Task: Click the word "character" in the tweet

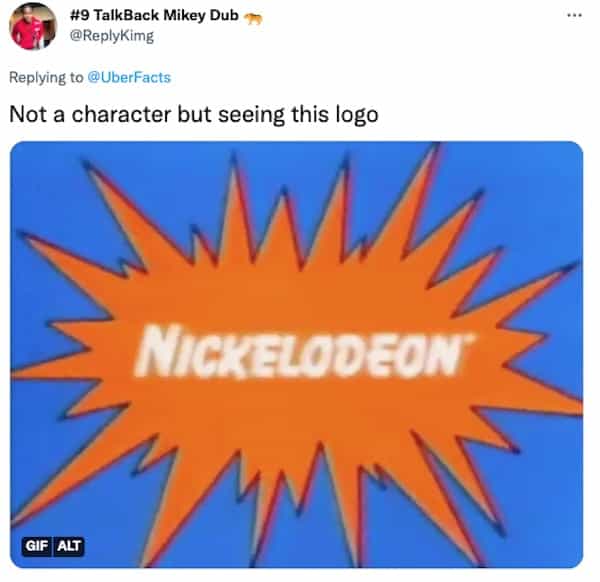Action: pos(121,114)
